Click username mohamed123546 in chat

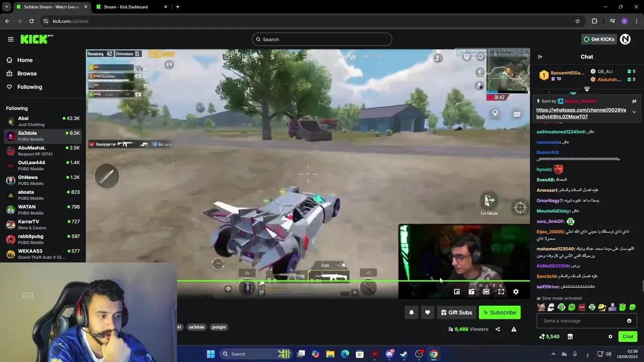[555, 249]
